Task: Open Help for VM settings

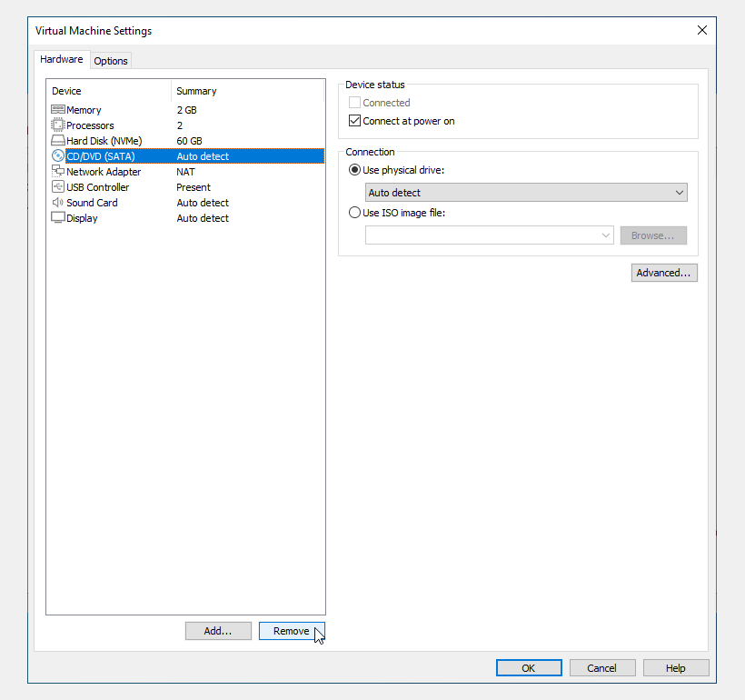Action: point(676,668)
